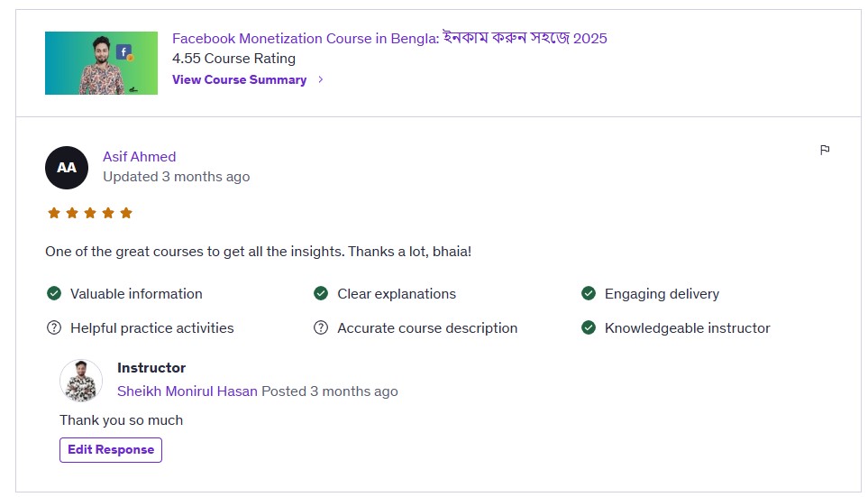The height and width of the screenshot is (497, 868).
Task: Click the first star of the rating
Action: [x=54, y=213]
